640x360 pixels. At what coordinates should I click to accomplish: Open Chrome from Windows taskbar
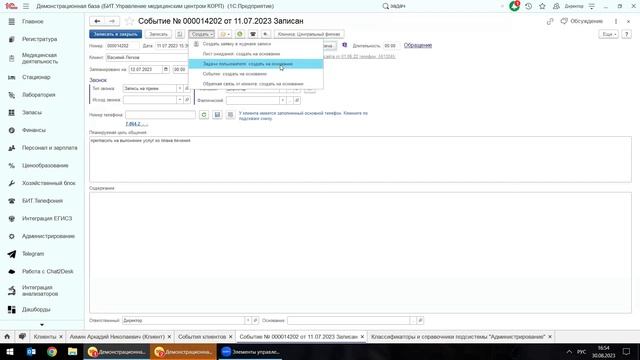pyautogui.click(x=52, y=352)
